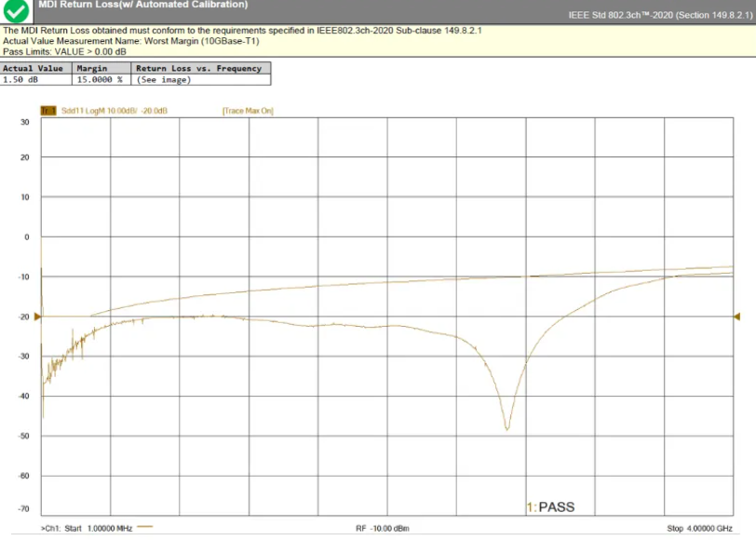Click the green pass checkmark icon
The height and width of the screenshot is (540, 756).
coord(17,11)
